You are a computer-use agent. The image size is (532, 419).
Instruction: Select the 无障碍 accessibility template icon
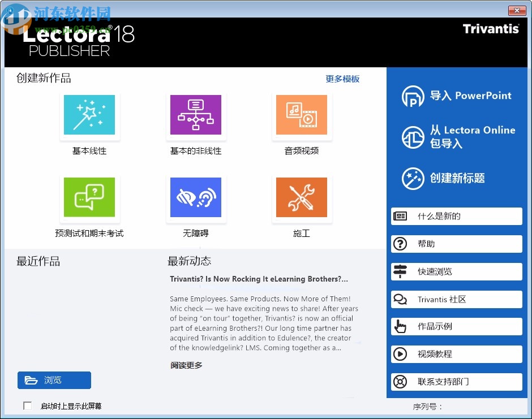(x=196, y=198)
